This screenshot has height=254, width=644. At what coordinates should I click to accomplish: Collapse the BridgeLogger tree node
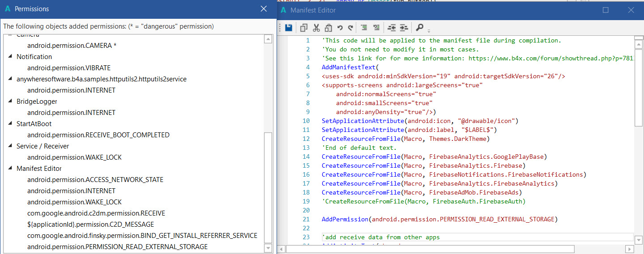click(10, 102)
